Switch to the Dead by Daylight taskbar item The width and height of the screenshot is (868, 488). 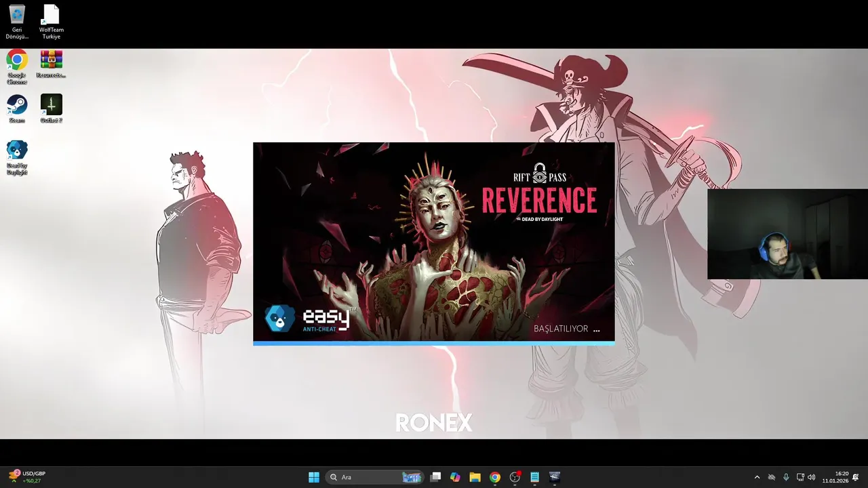click(554, 477)
